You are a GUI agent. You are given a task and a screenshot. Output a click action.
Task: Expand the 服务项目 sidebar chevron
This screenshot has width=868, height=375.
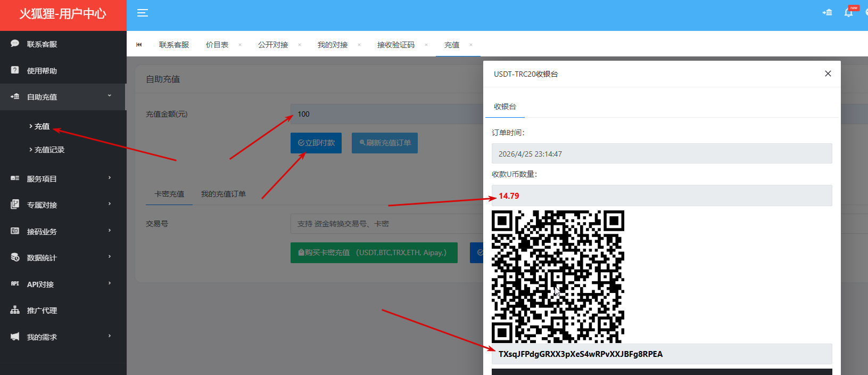point(110,178)
